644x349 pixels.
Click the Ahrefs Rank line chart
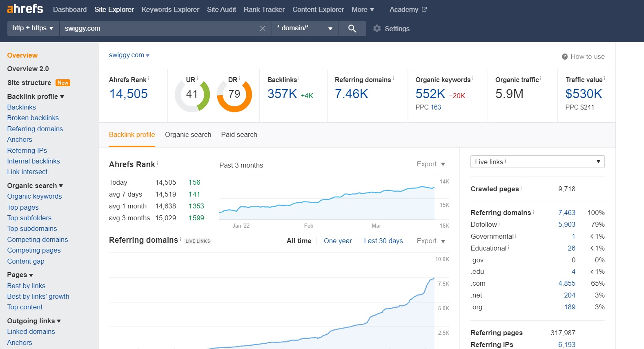click(327, 198)
